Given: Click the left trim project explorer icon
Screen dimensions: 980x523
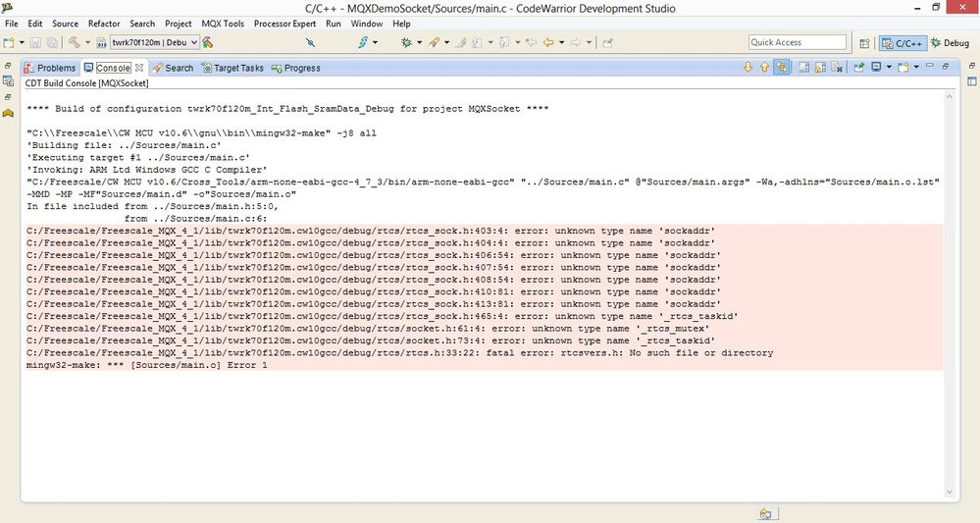Looking at the screenshot, I should (8, 80).
